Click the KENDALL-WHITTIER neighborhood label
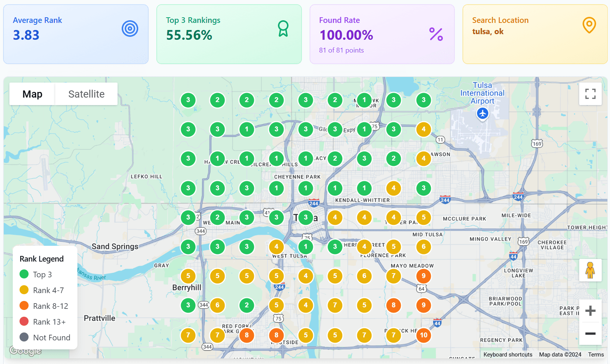 click(362, 200)
